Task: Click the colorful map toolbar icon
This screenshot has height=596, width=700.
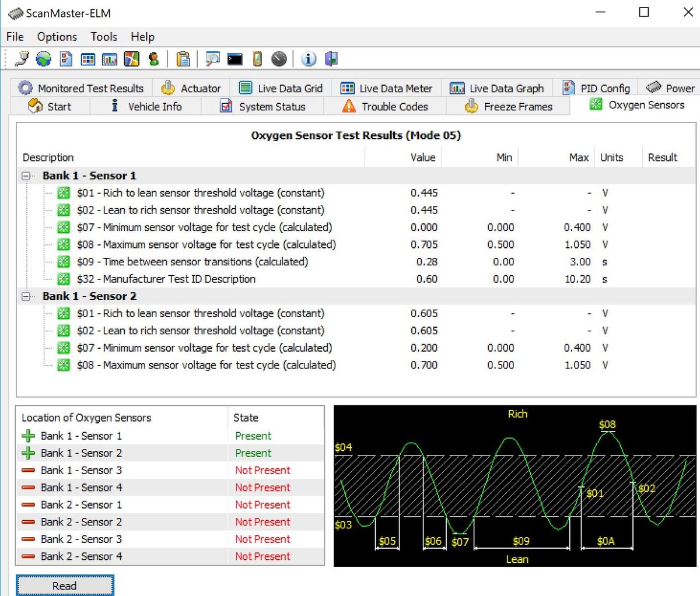Action: click(132, 58)
